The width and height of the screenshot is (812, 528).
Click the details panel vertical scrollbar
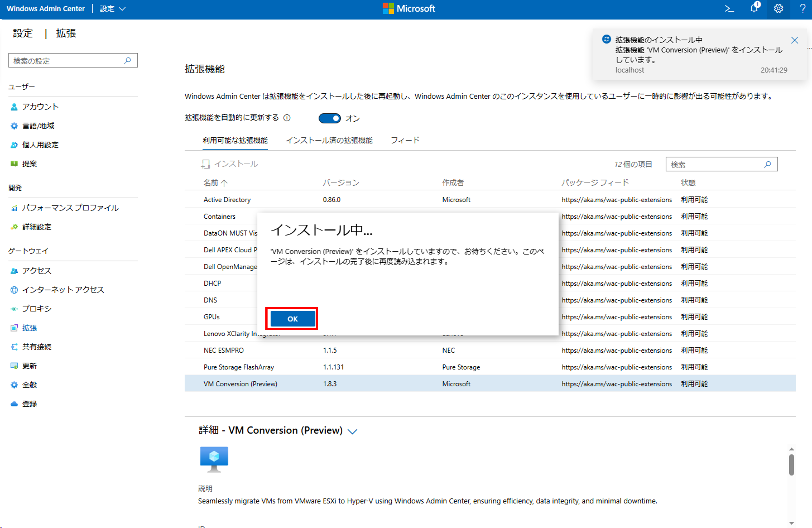point(791,465)
